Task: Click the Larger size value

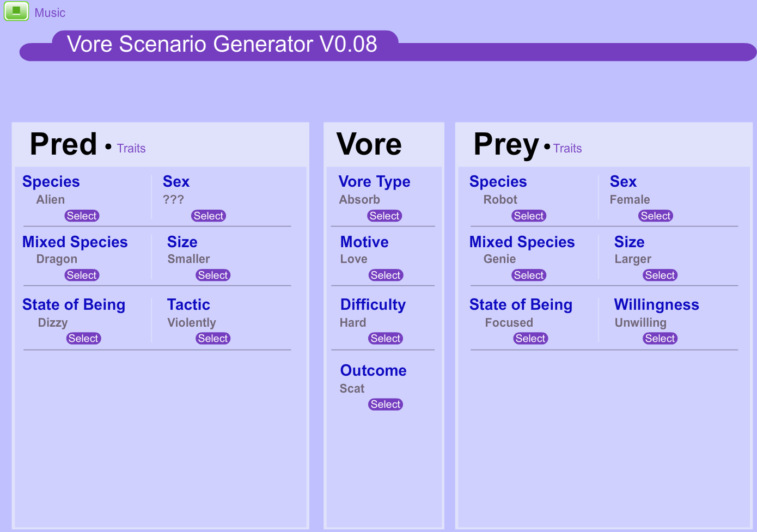Action: click(633, 259)
